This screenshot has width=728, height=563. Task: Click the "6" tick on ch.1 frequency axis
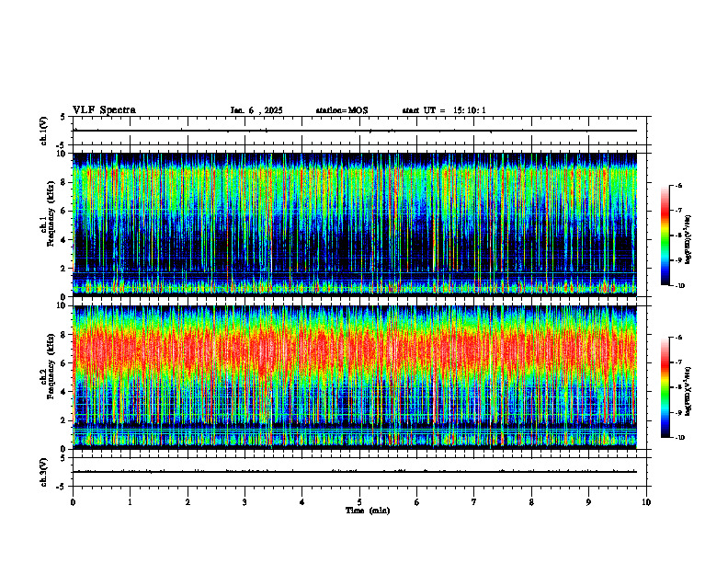pos(64,211)
